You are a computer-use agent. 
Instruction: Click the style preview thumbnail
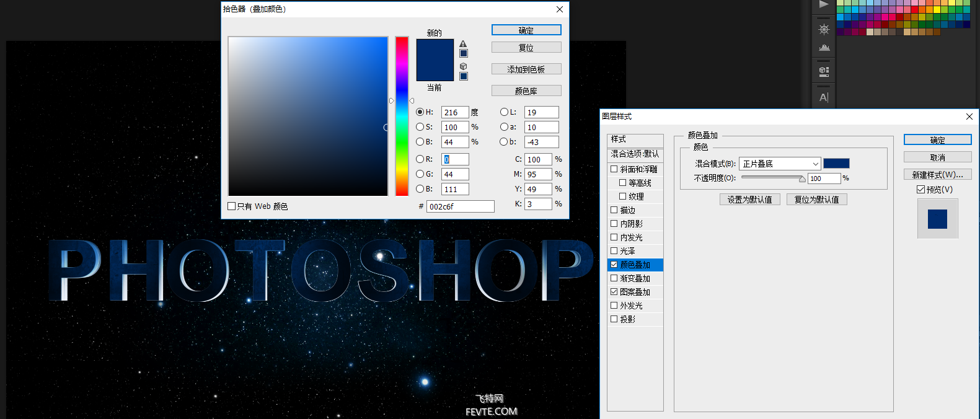coord(937,218)
